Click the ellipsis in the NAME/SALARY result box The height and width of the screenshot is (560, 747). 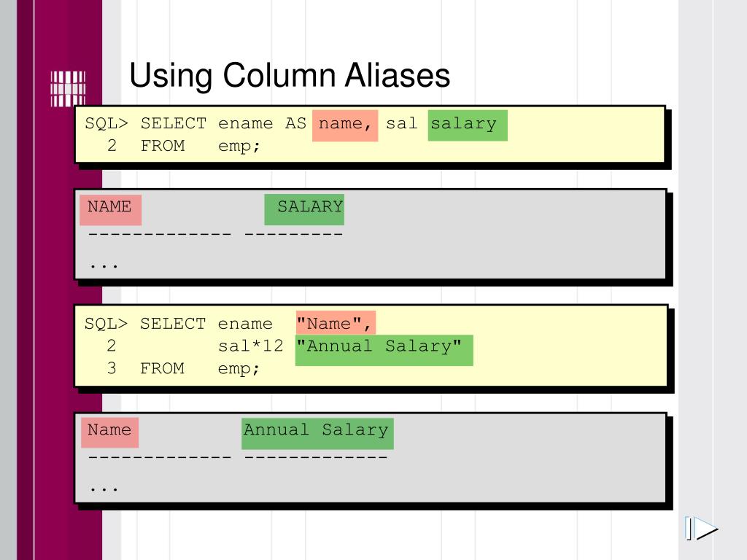[104, 264]
